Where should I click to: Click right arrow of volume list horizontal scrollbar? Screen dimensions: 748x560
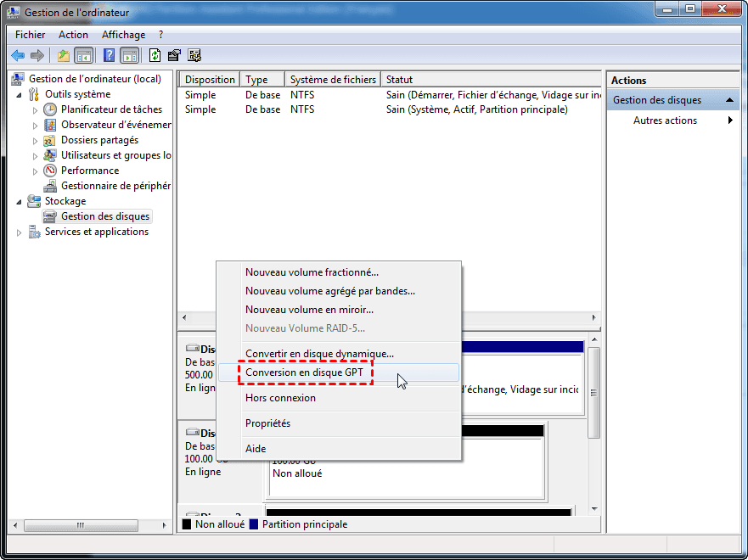click(594, 317)
